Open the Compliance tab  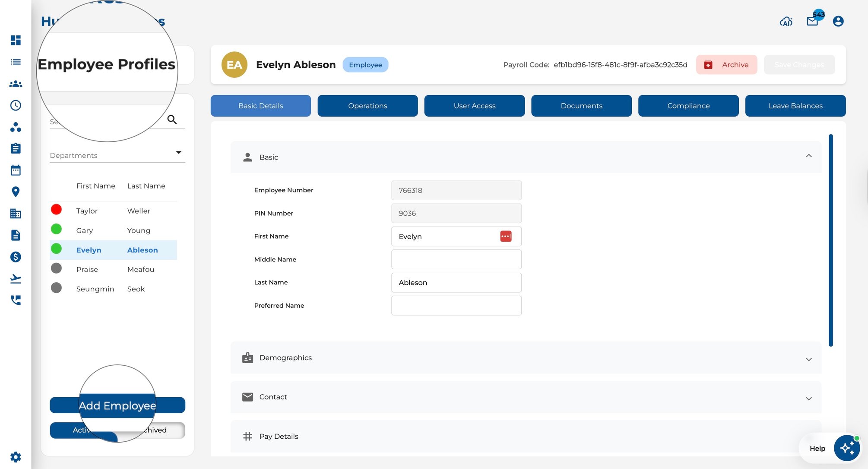(x=688, y=106)
